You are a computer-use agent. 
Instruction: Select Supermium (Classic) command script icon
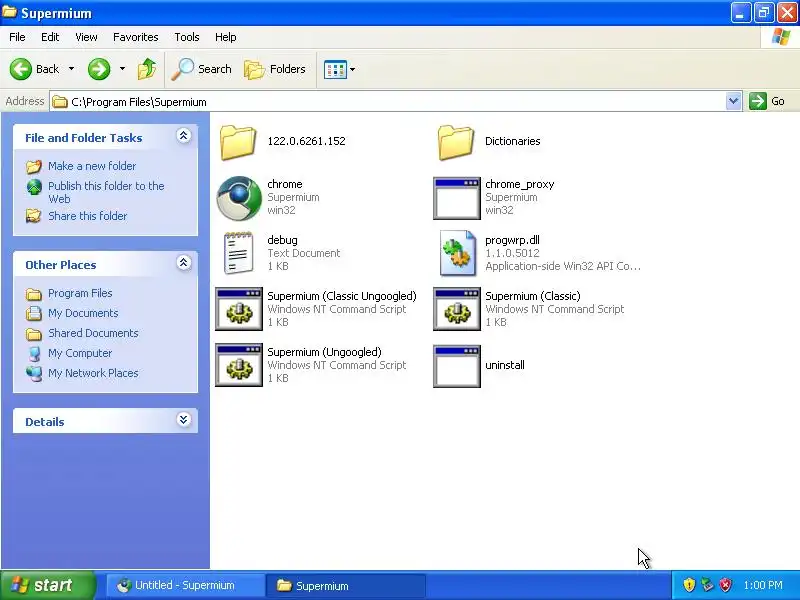click(457, 309)
